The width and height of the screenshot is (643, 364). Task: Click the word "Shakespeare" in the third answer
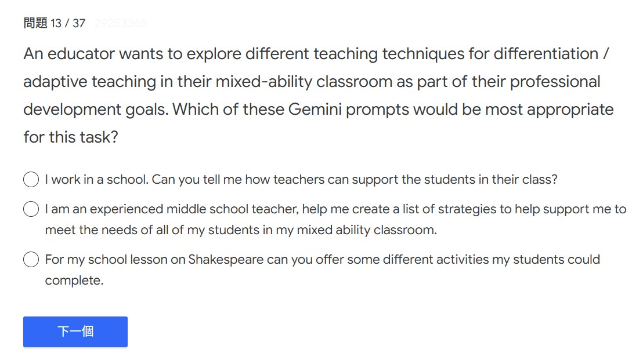pyautogui.click(x=226, y=260)
